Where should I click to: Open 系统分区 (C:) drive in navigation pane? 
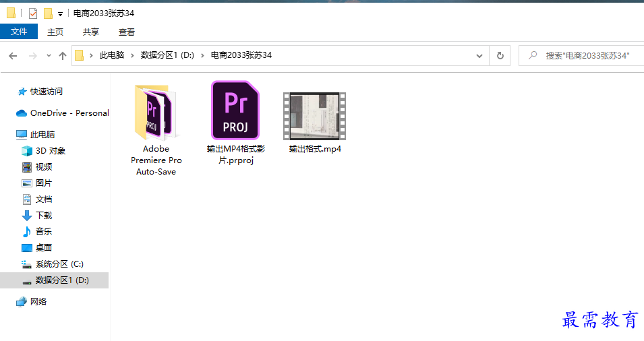point(59,264)
